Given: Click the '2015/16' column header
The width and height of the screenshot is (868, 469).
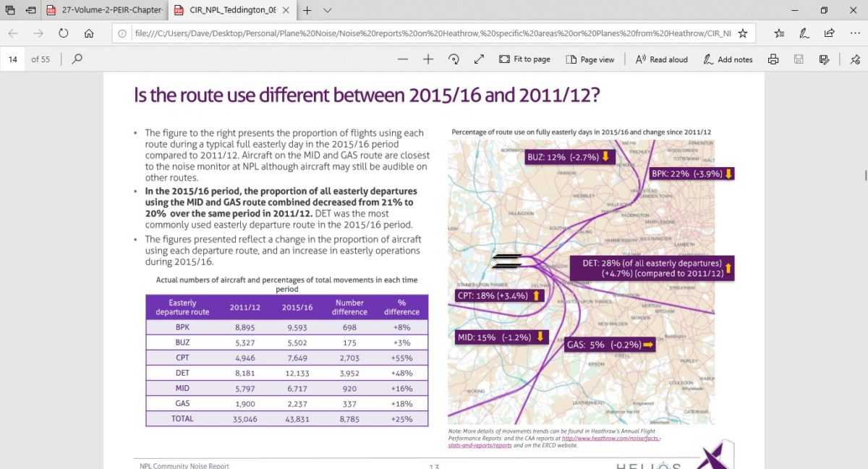Looking at the screenshot, I should coord(297,307).
